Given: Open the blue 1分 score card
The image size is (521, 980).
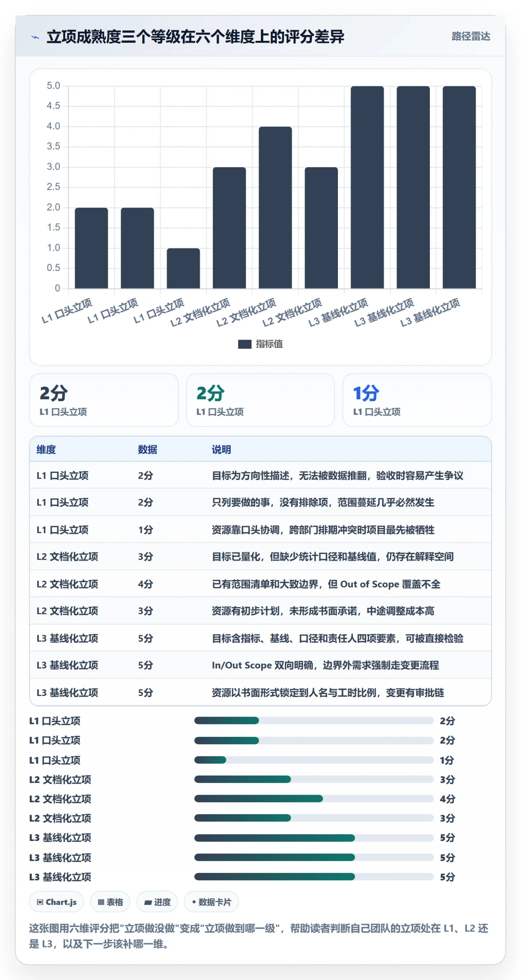Looking at the screenshot, I should pyautogui.click(x=417, y=400).
